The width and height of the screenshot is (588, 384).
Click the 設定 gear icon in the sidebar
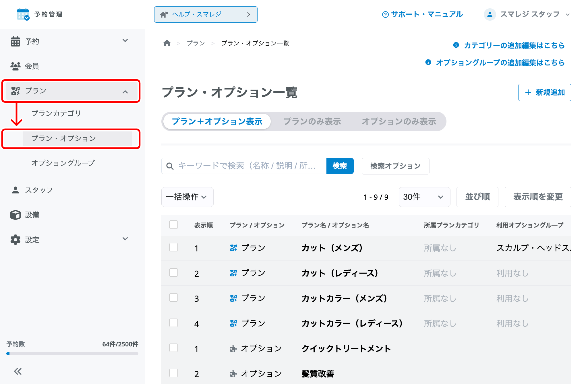[x=16, y=240]
